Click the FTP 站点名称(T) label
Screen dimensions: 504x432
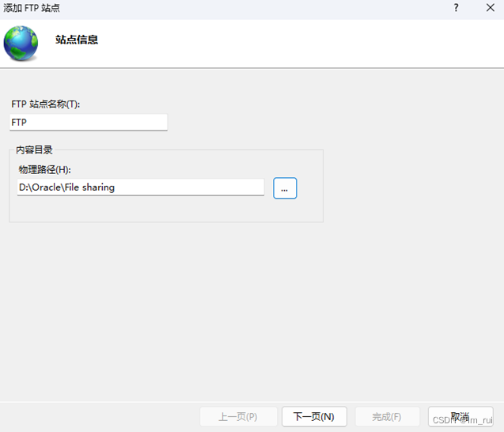pyautogui.click(x=46, y=104)
